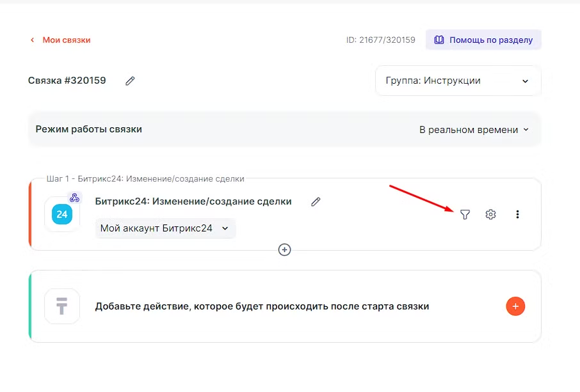Expand Мой аккаунт Битрикс24 account selector
This screenshot has height=392, width=580.
[x=165, y=228]
